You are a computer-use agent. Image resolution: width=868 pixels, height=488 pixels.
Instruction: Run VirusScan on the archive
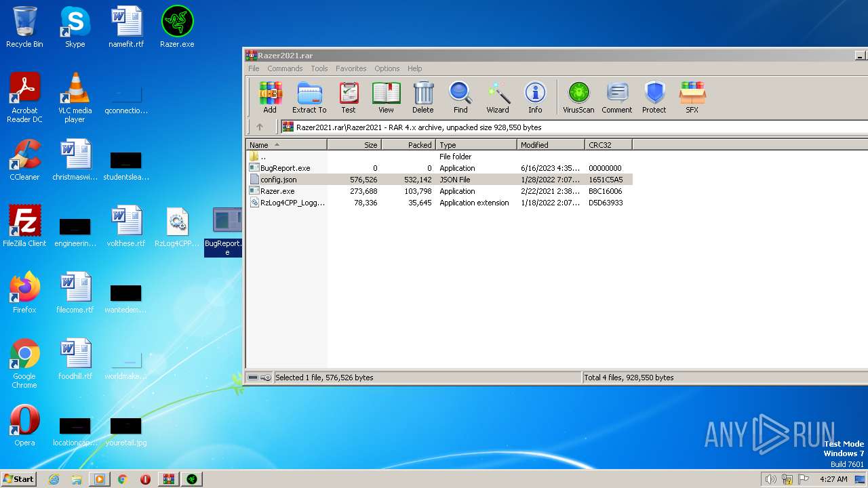578,97
